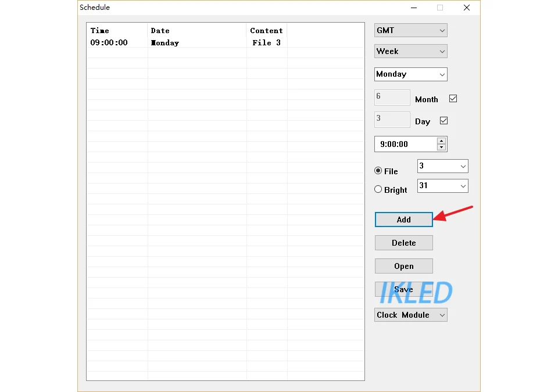The width and height of the screenshot is (558, 392).
Task: Decrease time with the down spinner arrow
Action: (x=441, y=148)
